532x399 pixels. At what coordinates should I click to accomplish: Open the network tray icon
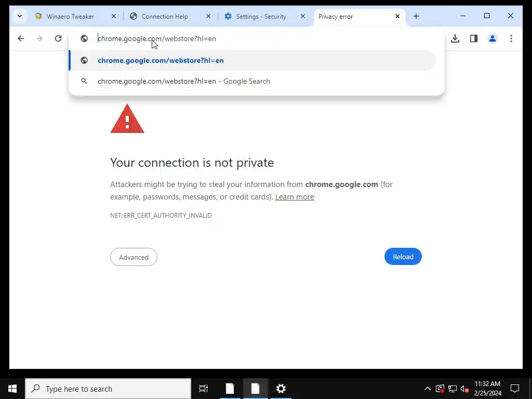pos(453,389)
